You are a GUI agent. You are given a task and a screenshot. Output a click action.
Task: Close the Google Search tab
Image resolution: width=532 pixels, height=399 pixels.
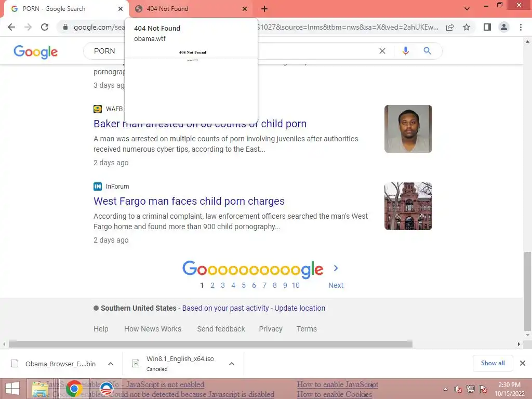pyautogui.click(x=121, y=9)
